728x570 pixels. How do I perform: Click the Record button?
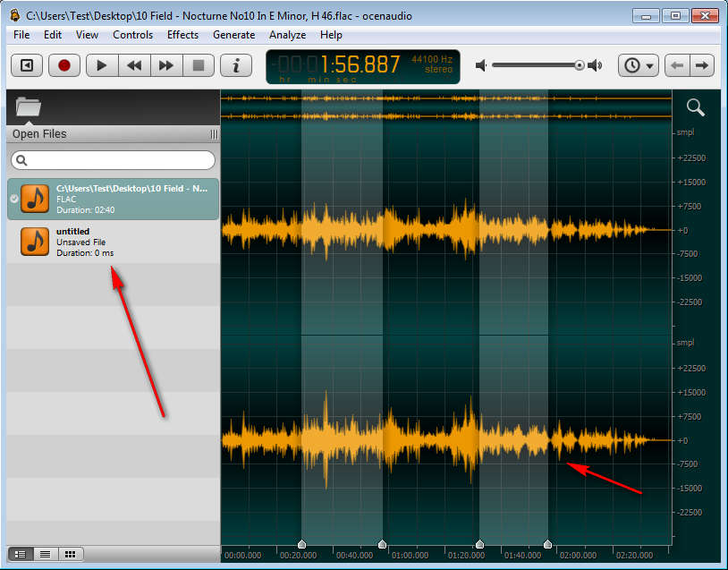63,65
